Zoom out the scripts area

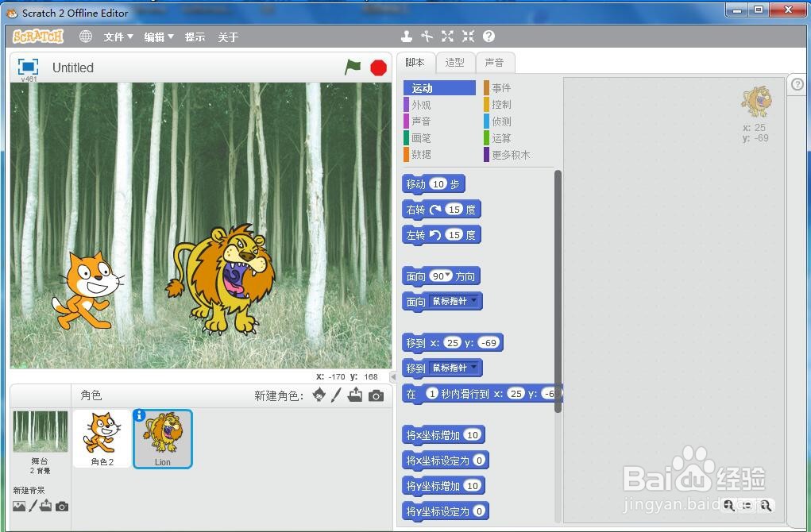pos(728,505)
